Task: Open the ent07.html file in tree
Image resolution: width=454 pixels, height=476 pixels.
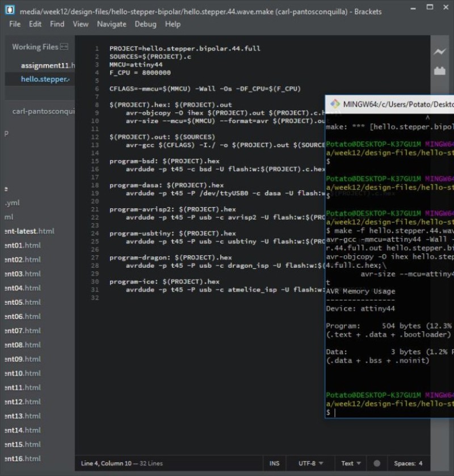Action: click(23, 331)
